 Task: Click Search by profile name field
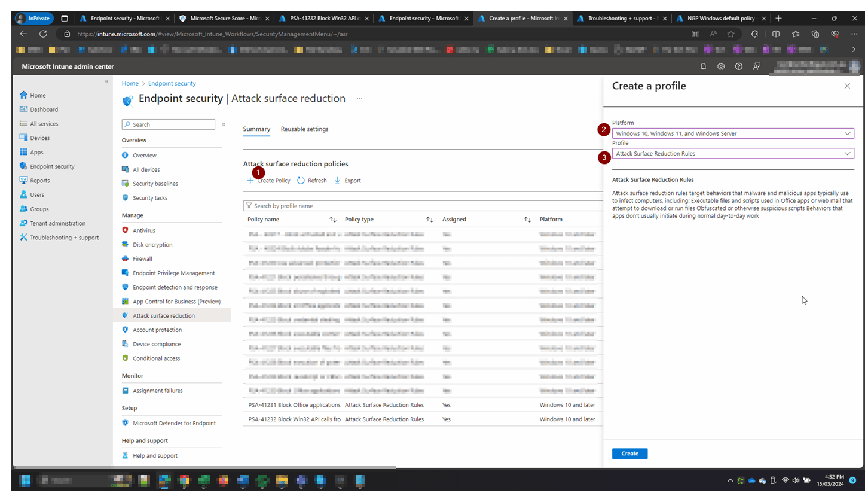pyautogui.click(x=423, y=206)
